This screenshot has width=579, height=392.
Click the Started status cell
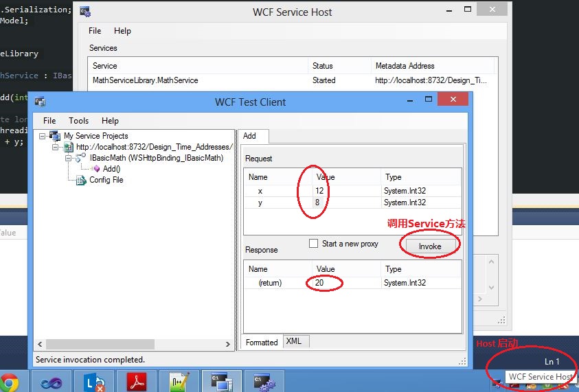(x=323, y=80)
